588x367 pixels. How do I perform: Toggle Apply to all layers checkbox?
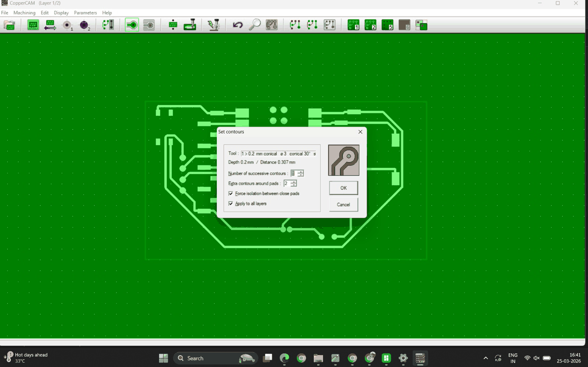coord(231,204)
